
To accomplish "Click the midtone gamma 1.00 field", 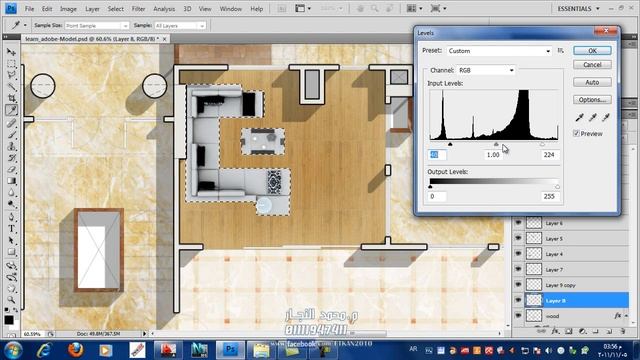I will pos(493,155).
